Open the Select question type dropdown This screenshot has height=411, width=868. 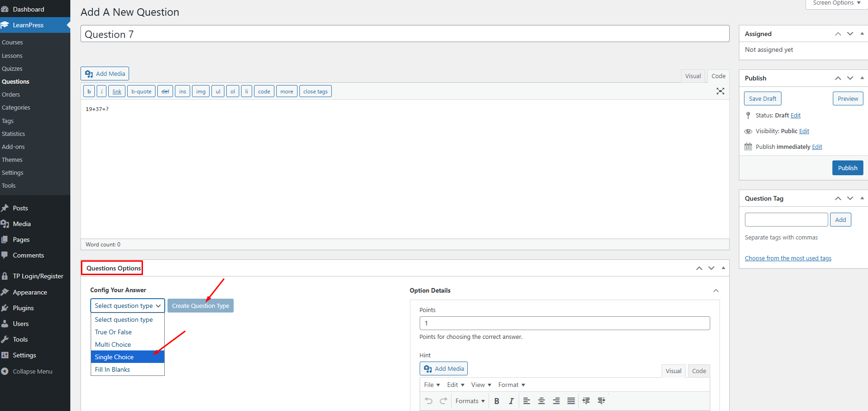[x=127, y=306]
